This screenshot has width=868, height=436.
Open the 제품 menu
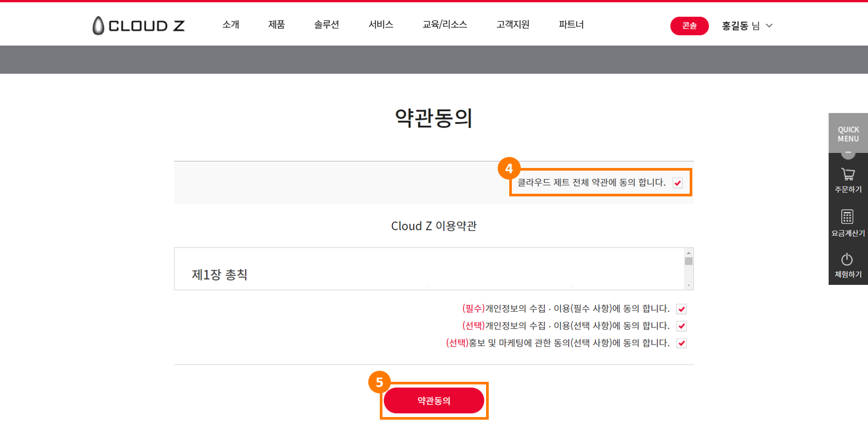276,25
